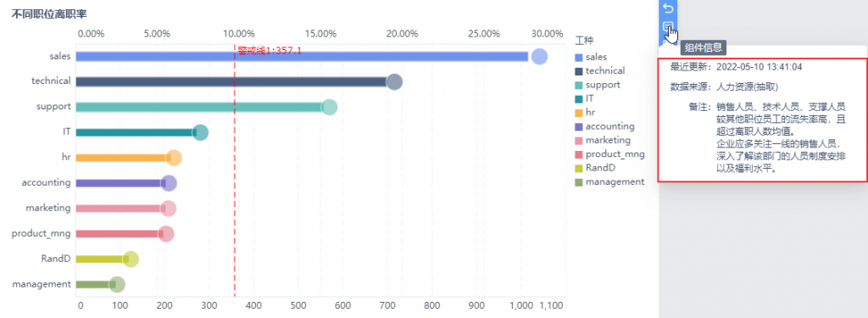Click the IT bar circle marker
Image resolution: width=868 pixels, height=318 pixels.
coord(200,132)
